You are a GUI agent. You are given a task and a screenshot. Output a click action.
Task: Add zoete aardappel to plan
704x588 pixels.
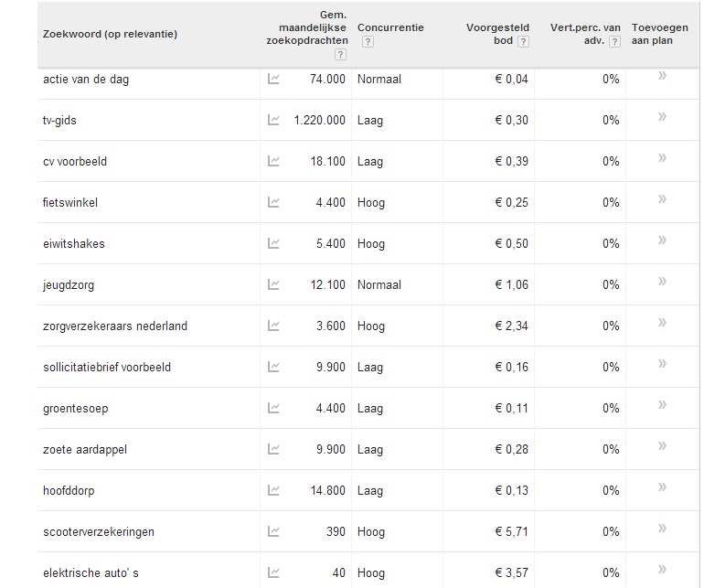point(662,446)
